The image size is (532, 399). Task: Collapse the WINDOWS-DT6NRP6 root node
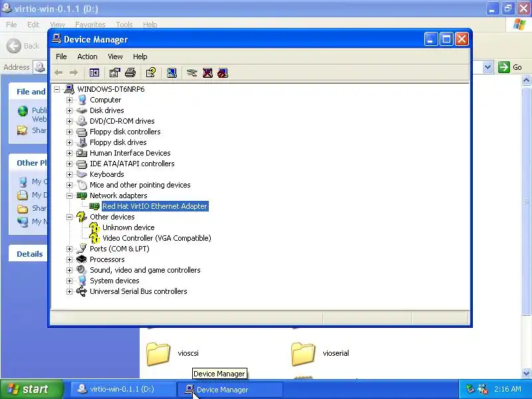[x=57, y=89]
